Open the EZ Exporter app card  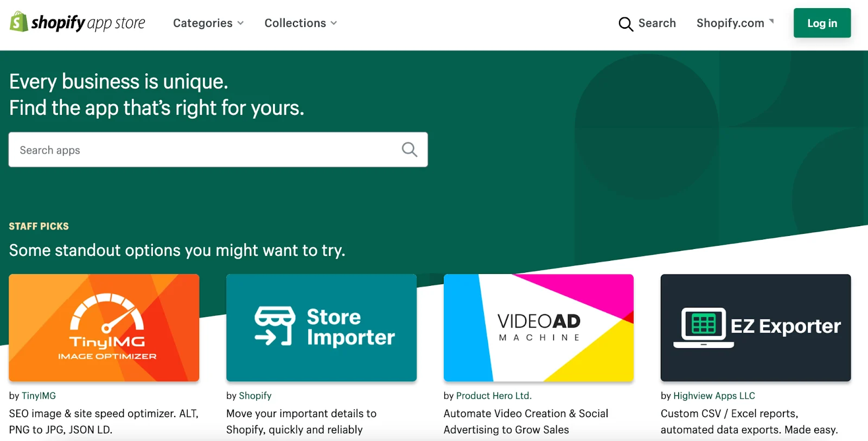click(756, 328)
